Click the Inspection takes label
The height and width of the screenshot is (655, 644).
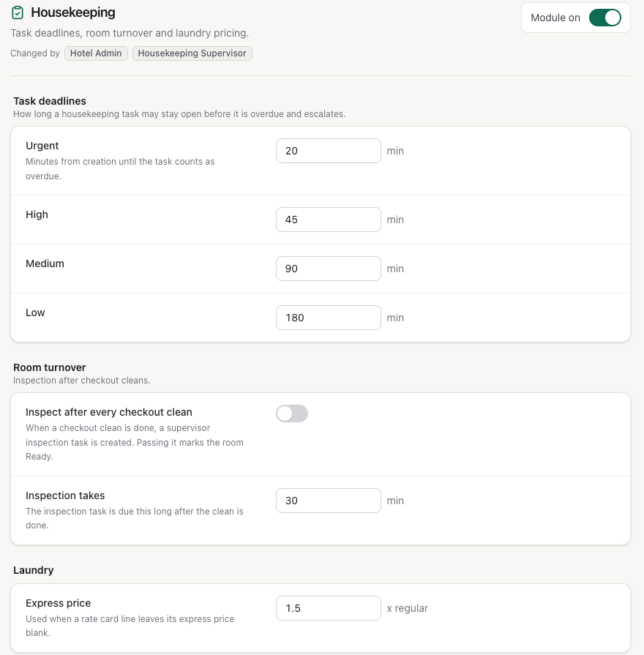[65, 496]
